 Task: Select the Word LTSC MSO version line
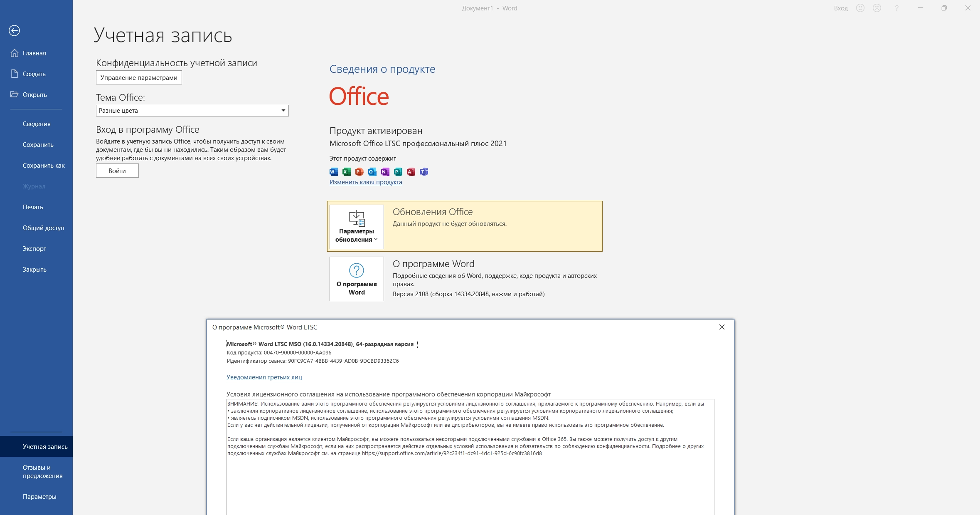322,344
